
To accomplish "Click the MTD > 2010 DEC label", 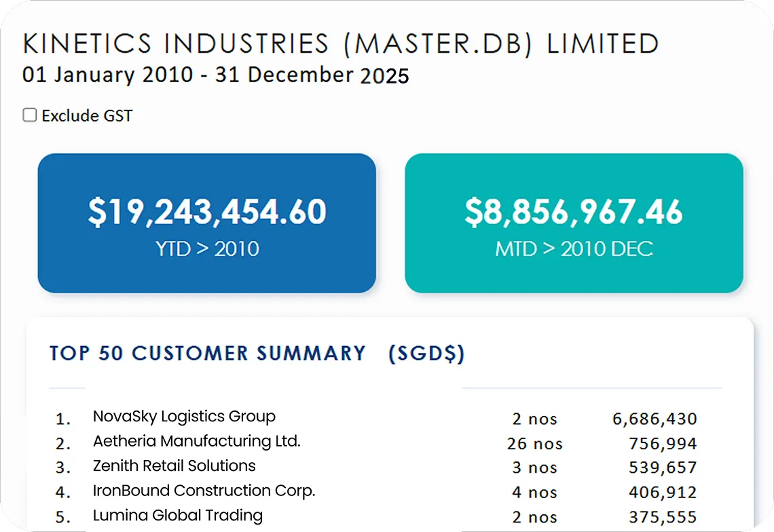I will (574, 248).
